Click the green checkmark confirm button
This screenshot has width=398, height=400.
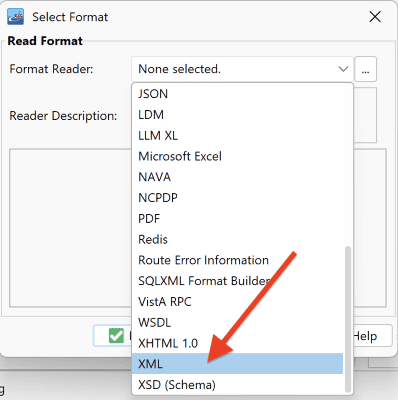point(113,336)
